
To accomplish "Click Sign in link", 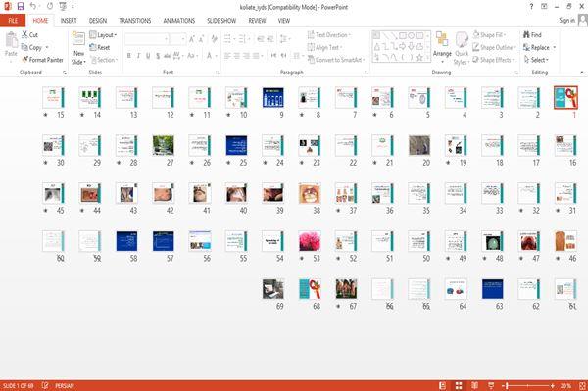I will click(x=566, y=21).
